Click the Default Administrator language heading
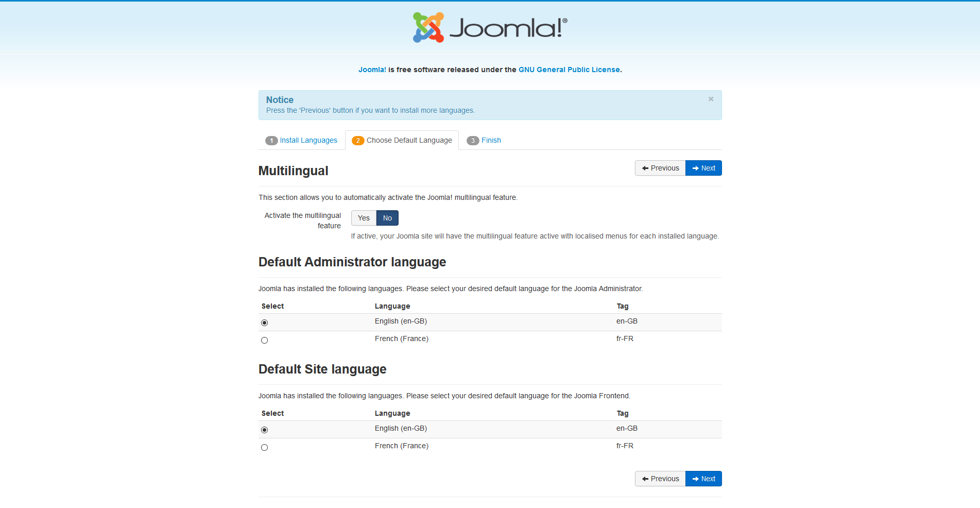This screenshot has width=980, height=508. tap(352, 262)
